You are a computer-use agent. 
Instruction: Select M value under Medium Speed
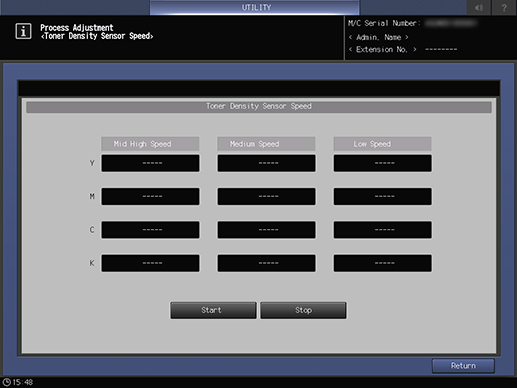pos(266,196)
